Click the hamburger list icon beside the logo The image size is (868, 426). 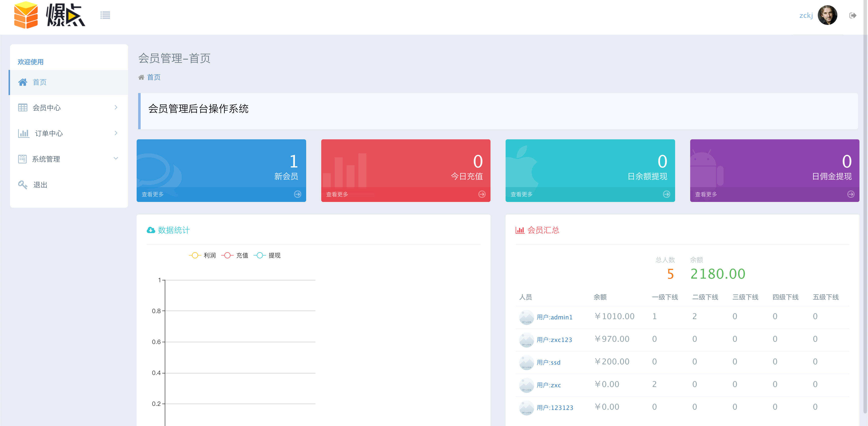tap(105, 15)
